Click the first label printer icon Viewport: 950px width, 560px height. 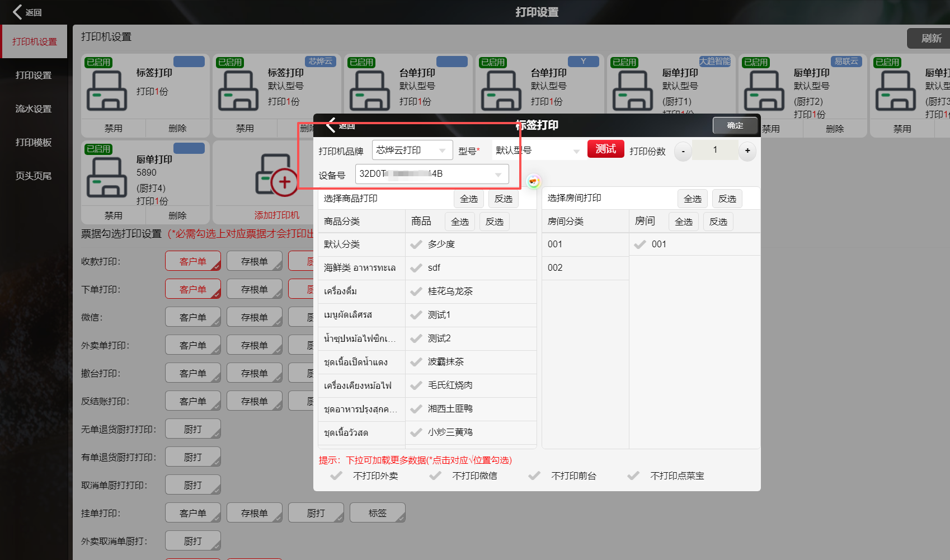(106, 91)
